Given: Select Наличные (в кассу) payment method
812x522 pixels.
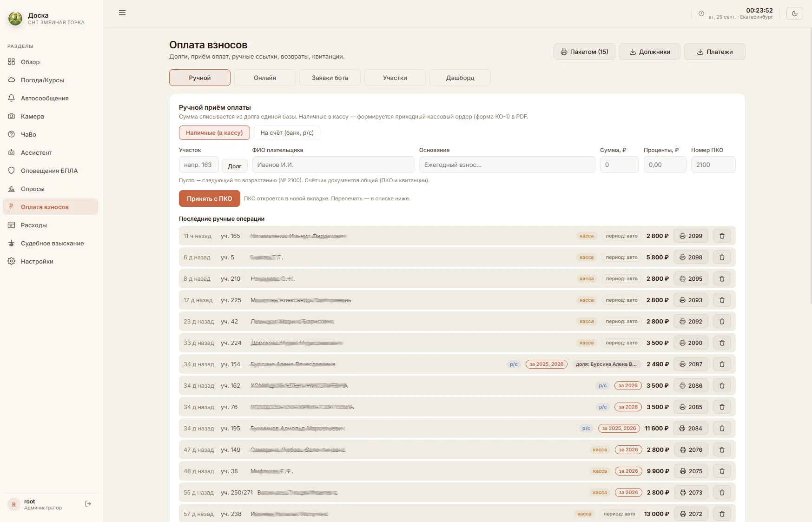Looking at the screenshot, I should click(x=214, y=133).
